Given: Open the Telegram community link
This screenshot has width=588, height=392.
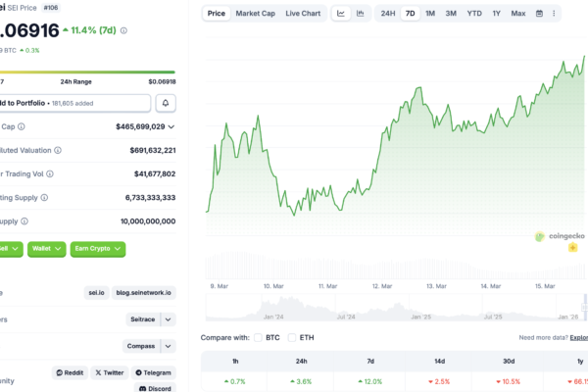Looking at the screenshot, I should [x=154, y=372].
